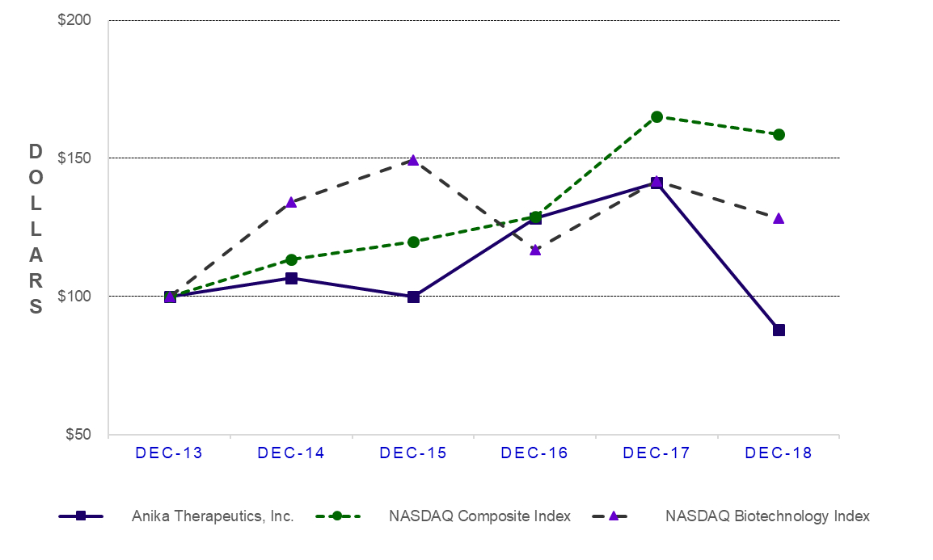This screenshot has width=933, height=560.
Task: Select the DEC-13 x-axis label
Action: coord(169,453)
